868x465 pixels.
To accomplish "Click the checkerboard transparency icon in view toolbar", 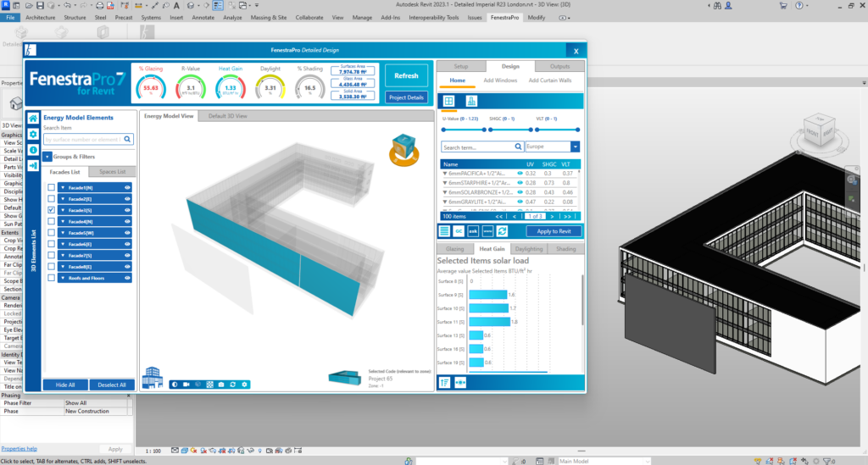I will point(210,385).
